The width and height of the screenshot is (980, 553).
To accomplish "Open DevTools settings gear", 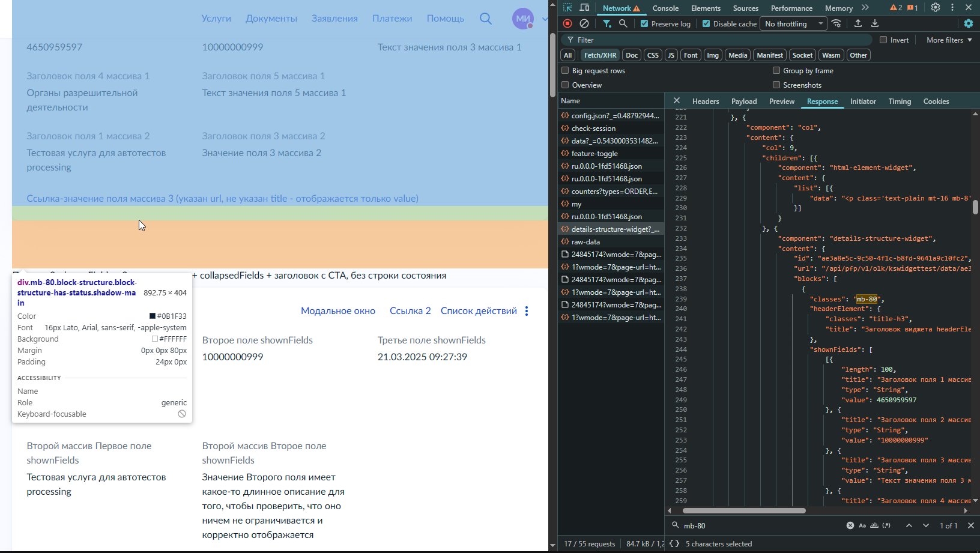I will click(936, 8).
